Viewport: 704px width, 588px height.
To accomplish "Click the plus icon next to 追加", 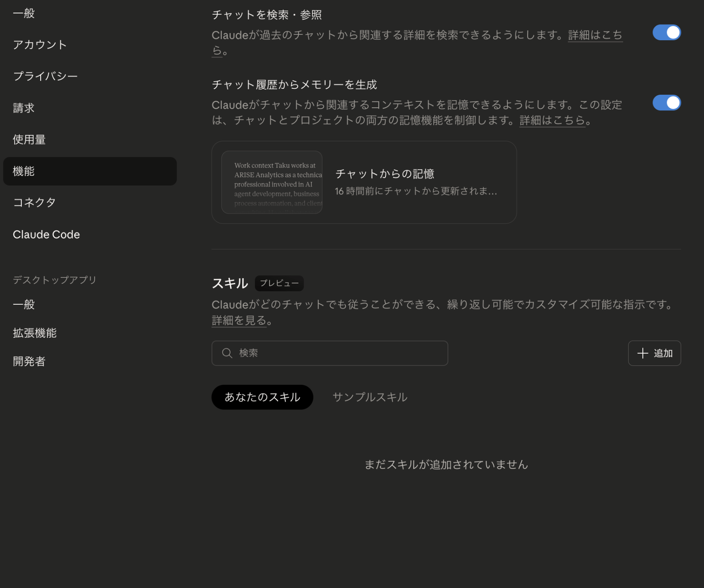I will click(642, 353).
